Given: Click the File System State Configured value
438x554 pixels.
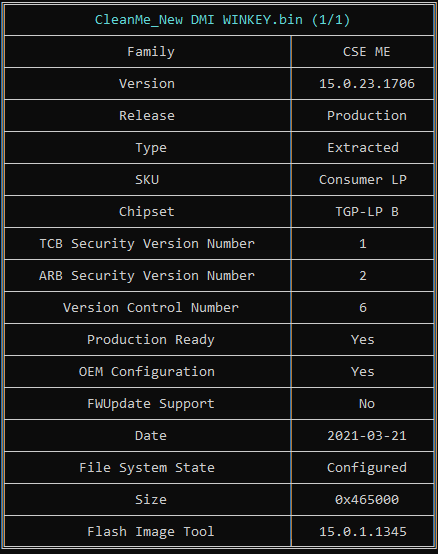Looking at the screenshot, I should point(366,468).
